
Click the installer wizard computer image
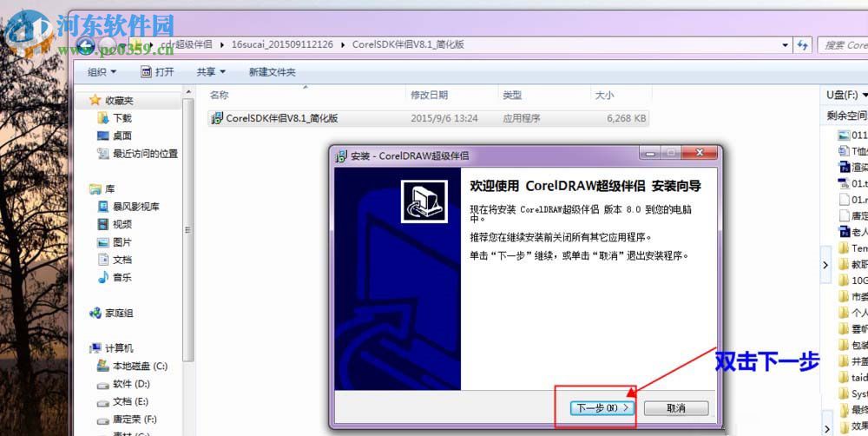click(x=424, y=201)
